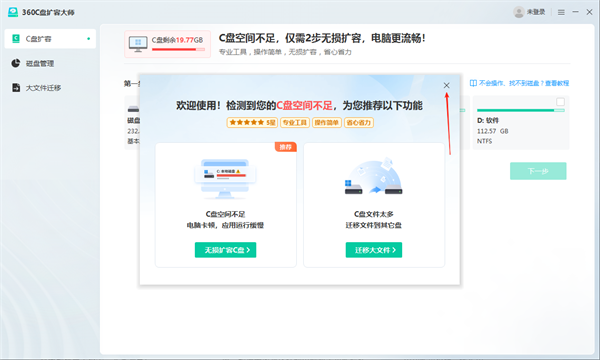The height and width of the screenshot is (360, 600).
Task: Click the book icon beside 不会操作
Action: coord(473,83)
